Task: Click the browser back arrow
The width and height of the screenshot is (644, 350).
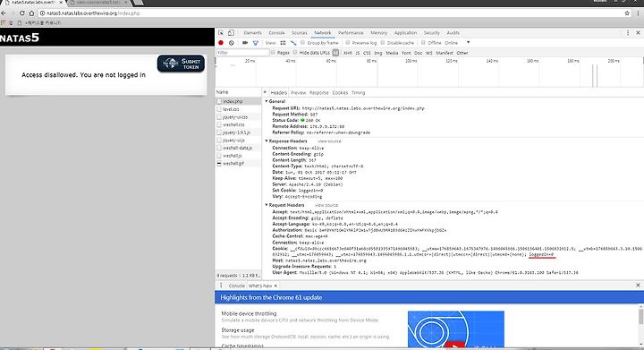Action: 4,13
